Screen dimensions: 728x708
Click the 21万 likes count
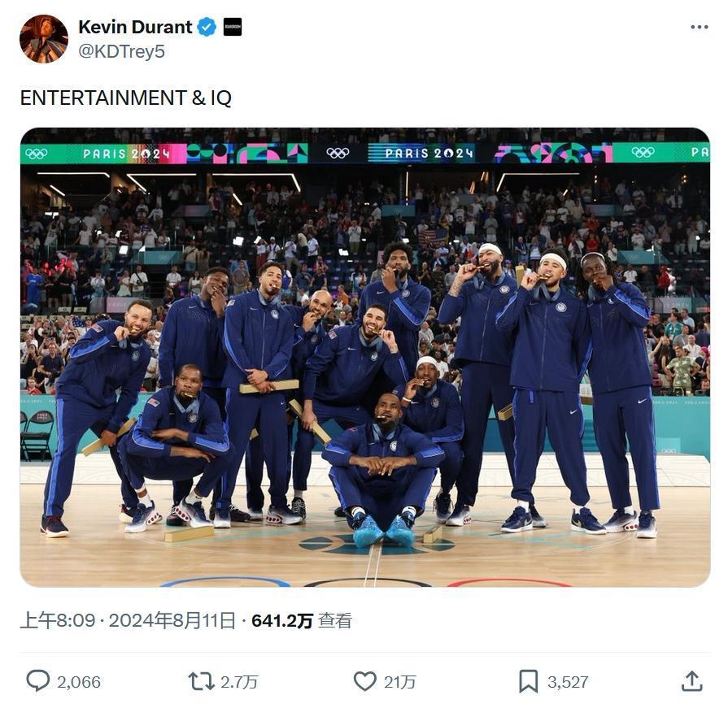[399, 682]
